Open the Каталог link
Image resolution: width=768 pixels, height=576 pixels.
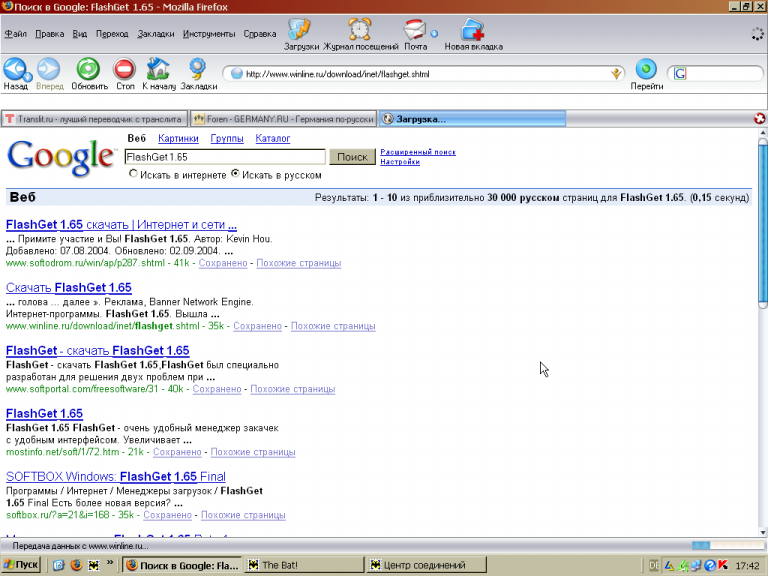click(273, 139)
